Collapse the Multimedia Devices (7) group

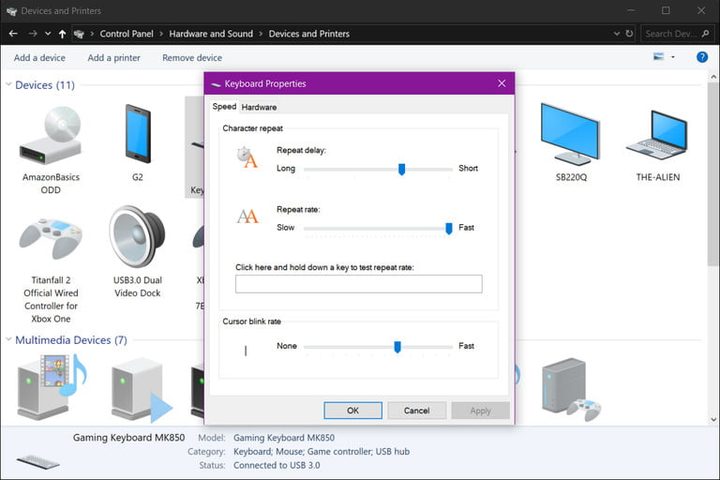click(x=8, y=341)
